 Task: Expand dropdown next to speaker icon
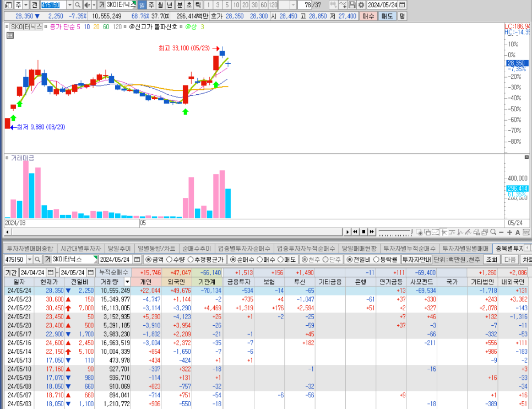click(94, 5)
